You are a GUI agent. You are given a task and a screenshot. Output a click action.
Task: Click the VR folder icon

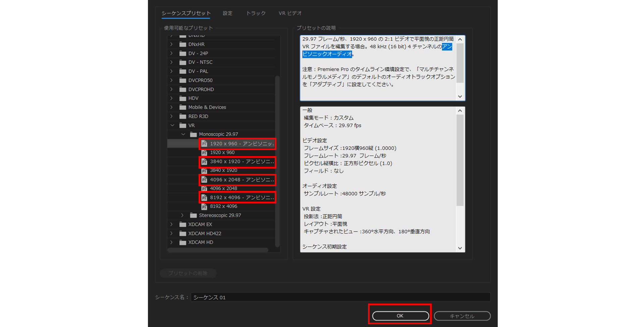click(183, 125)
